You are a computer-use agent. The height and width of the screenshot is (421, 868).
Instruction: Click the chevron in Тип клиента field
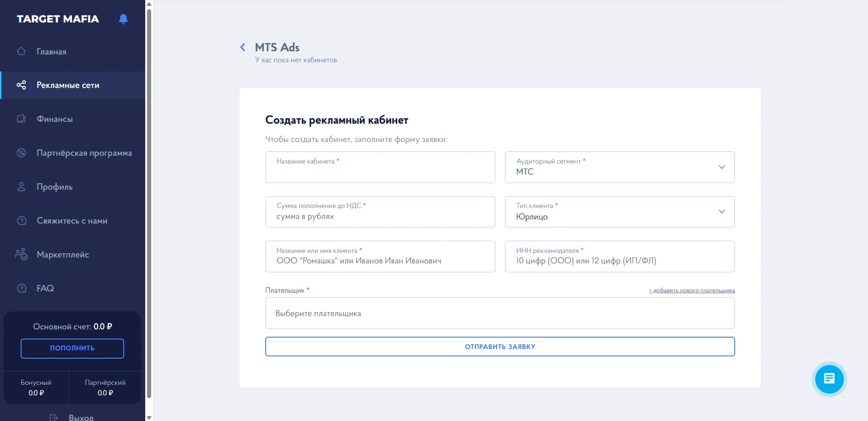(722, 212)
